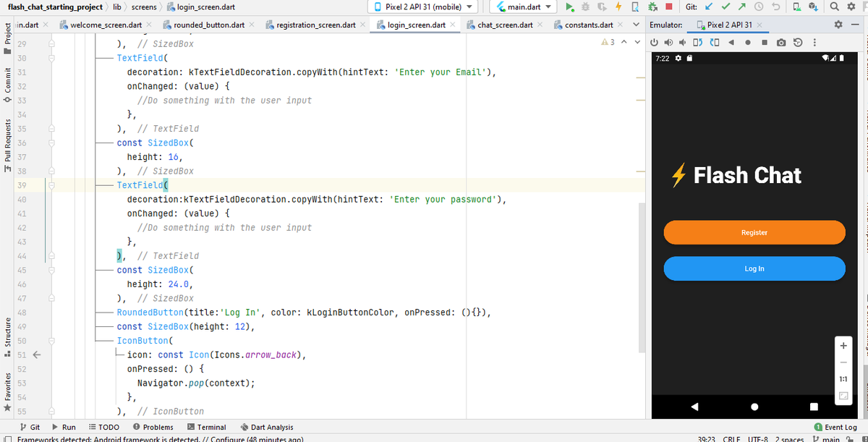Viewport: 868px width, 442px height.
Task: Open emulator snapshots icon
Action: click(x=798, y=41)
